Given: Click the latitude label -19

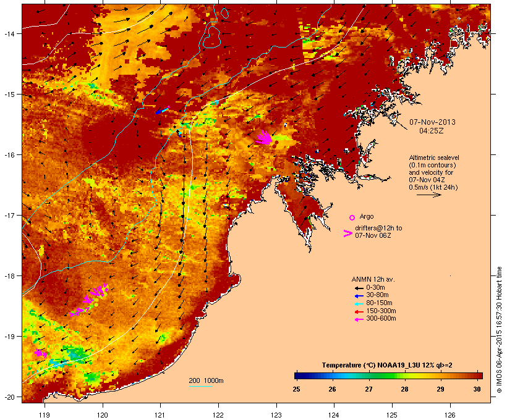Looking at the screenshot, I should click(9, 337).
